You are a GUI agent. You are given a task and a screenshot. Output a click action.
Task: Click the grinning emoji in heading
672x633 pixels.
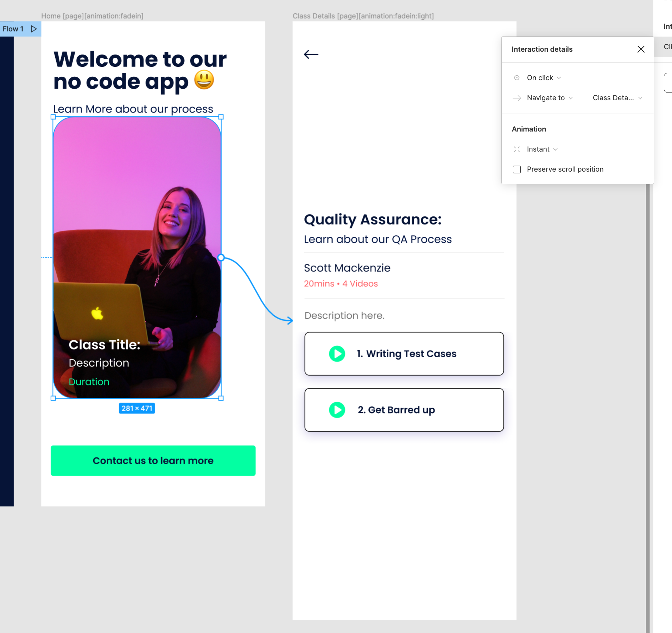(x=204, y=80)
